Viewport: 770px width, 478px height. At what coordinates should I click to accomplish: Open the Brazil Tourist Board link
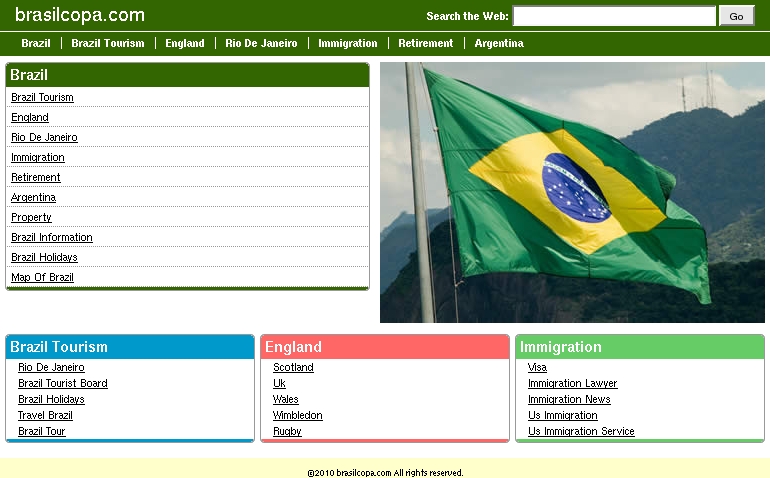[63, 383]
